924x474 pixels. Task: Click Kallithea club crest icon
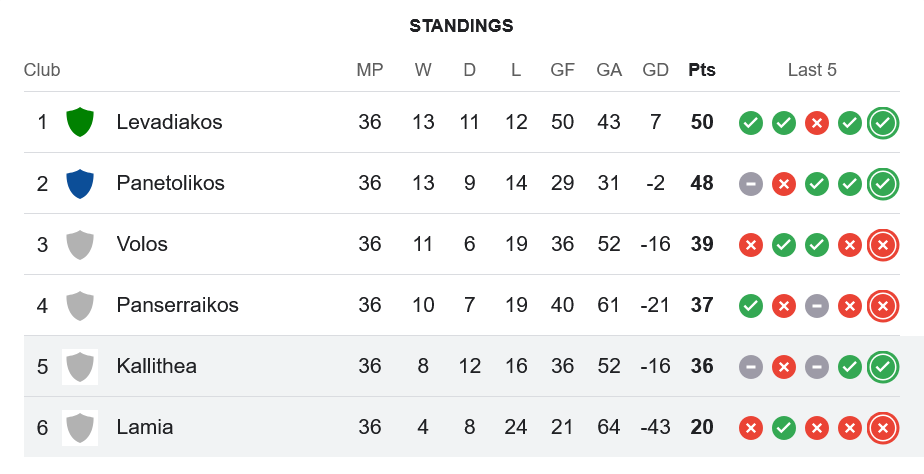pos(80,367)
